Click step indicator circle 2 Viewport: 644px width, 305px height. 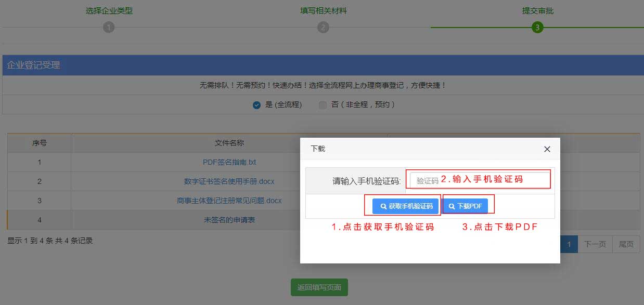[323, 27]
